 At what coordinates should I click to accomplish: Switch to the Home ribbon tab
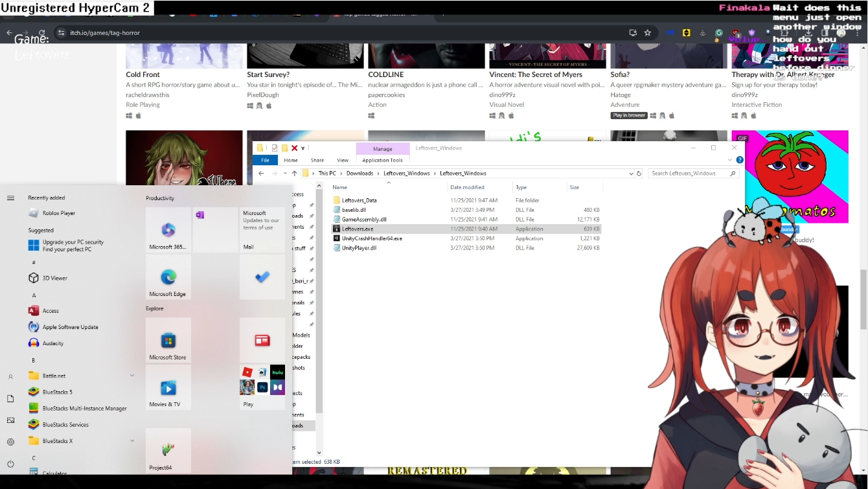click(291, 160)
